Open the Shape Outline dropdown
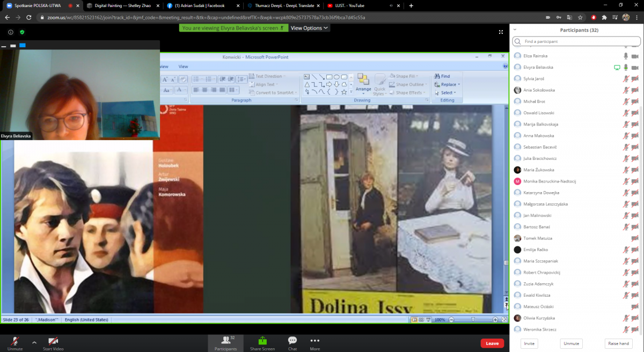Image resolution: width=644 pixels, height=352 pixels. (408, 84)
